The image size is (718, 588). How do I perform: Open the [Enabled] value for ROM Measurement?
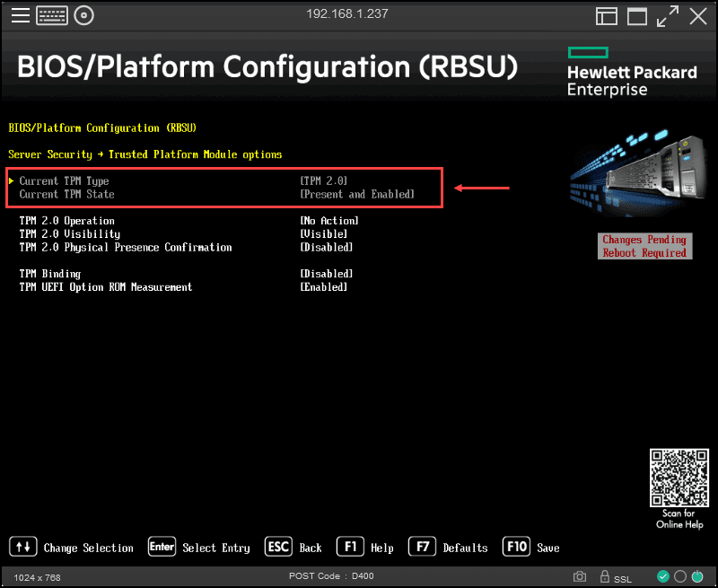tap(324, 287)
